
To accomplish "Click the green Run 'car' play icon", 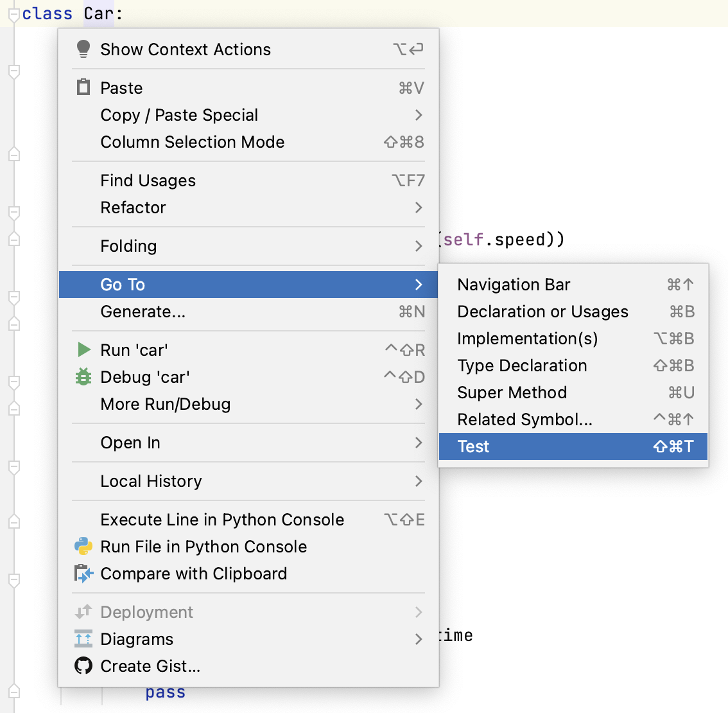I will (83, 349).
